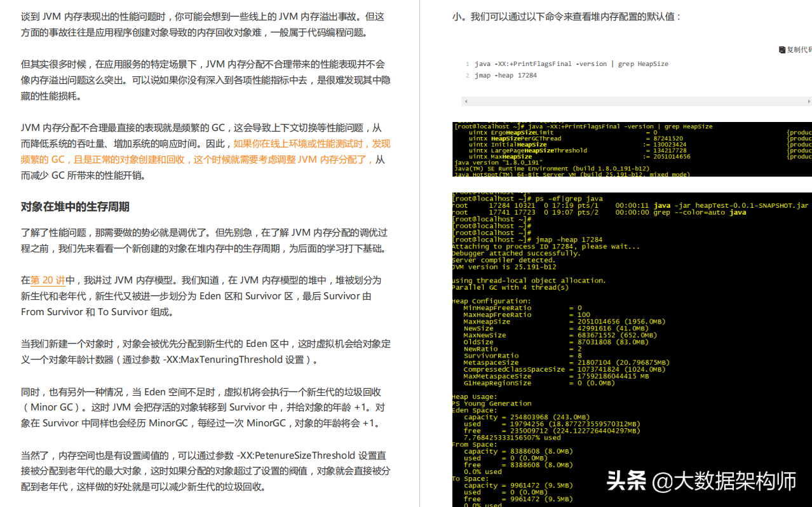
Task: Click the 复制代码 copy code text label
Action: (799, 50)
